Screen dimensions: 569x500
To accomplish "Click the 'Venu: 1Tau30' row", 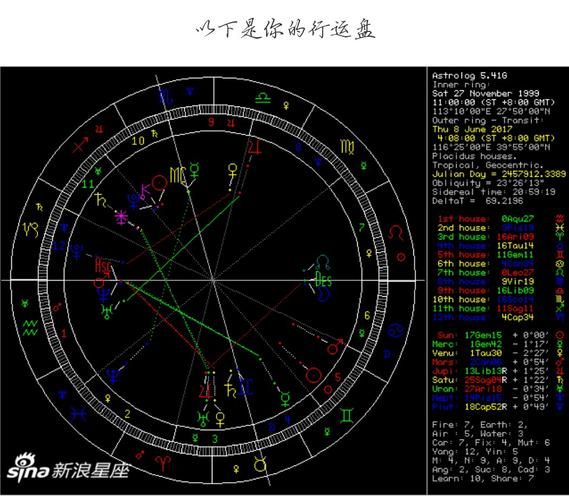I will click(x=499, y=353).
